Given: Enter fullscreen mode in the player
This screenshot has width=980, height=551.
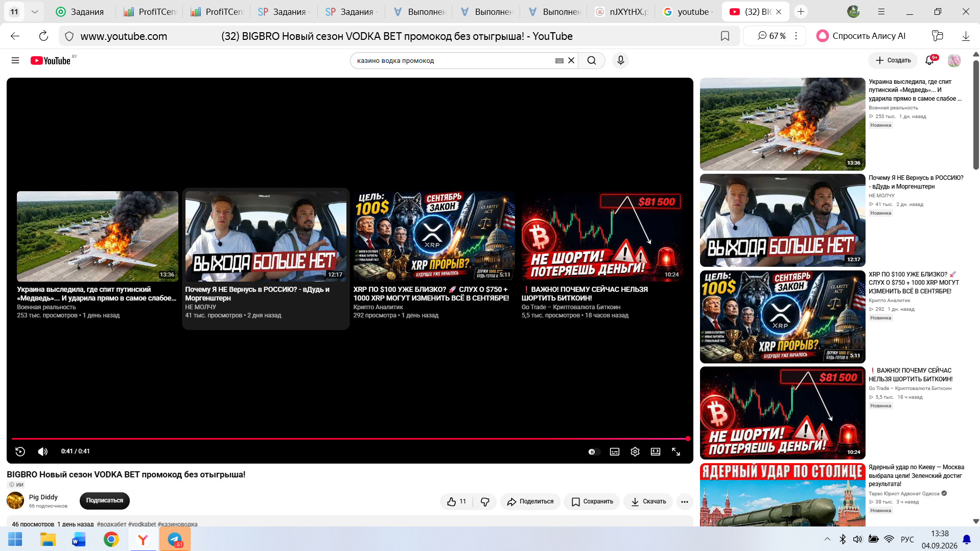Looking at the screenshot, I should pos(676,452).
